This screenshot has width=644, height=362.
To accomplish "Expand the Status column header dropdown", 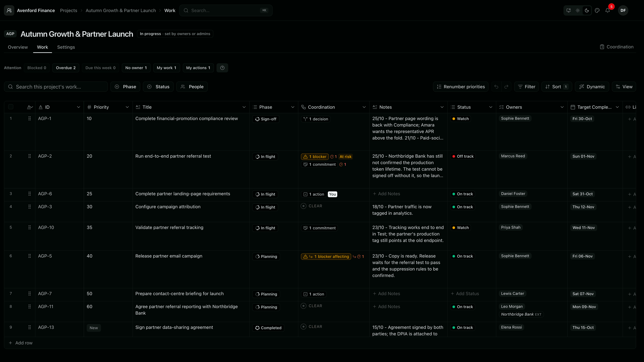I will click(491, 107).
